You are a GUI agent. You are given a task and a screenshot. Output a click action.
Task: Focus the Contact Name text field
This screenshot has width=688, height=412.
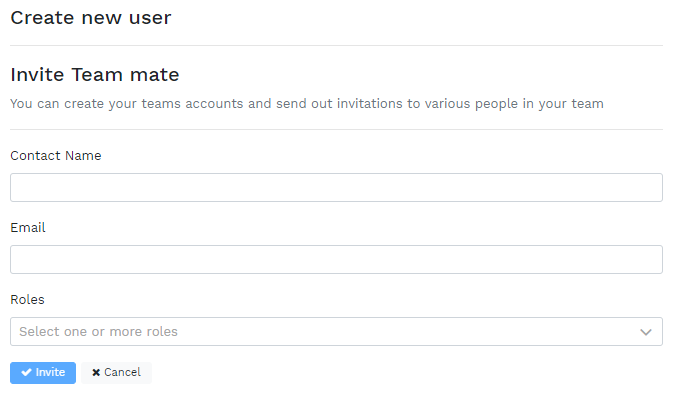(x=336, y=188)
